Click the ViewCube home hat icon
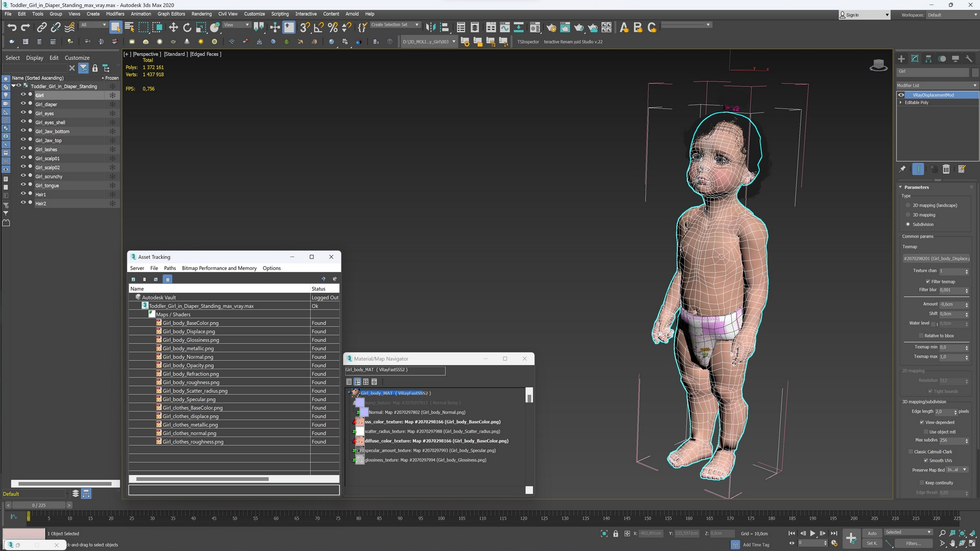The height and width of the screenshot is (551, 980). tap(878, 65)
